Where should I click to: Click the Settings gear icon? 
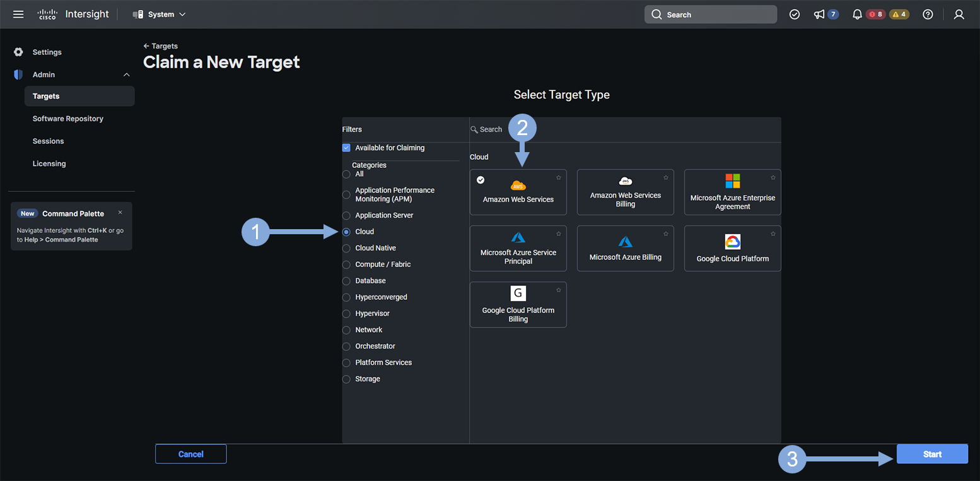18,52
